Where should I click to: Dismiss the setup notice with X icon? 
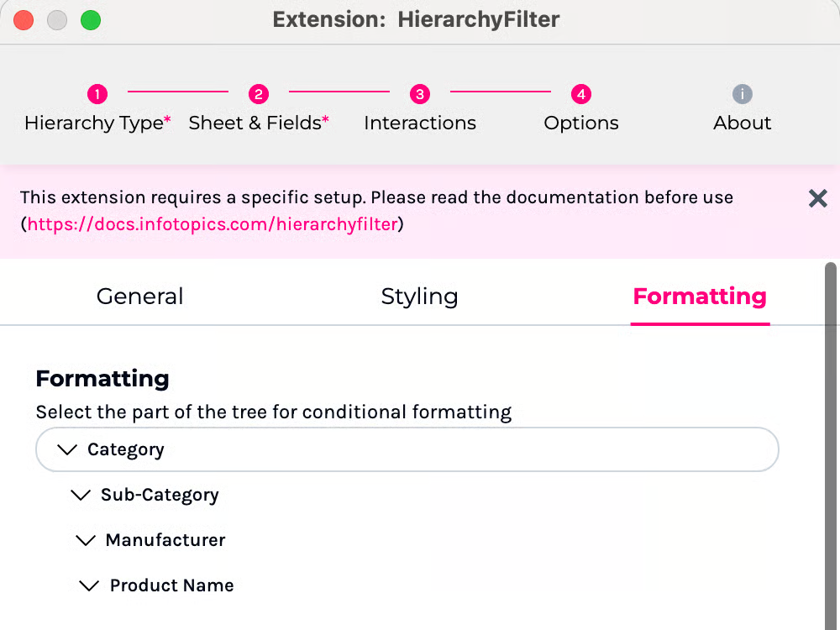click(x=817, y=198)
